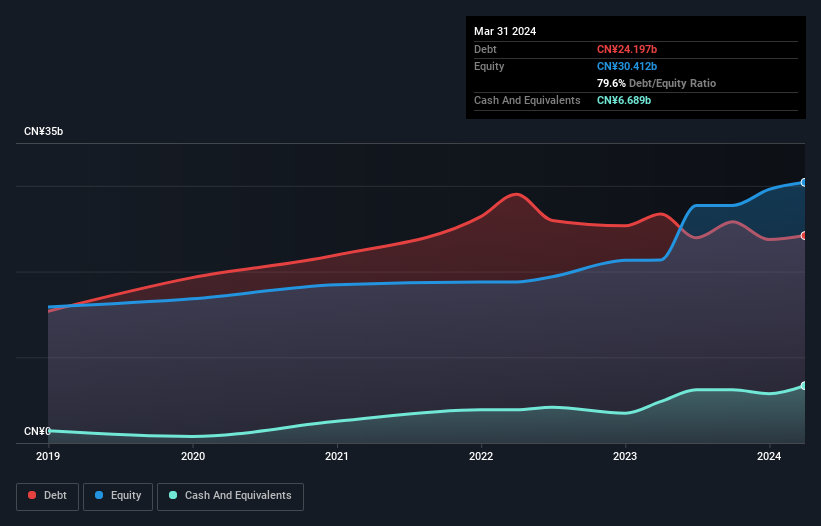Screen dimensions: 821x526
Task: Select the 2023 x-axis label
Action: tap(625, 456)
